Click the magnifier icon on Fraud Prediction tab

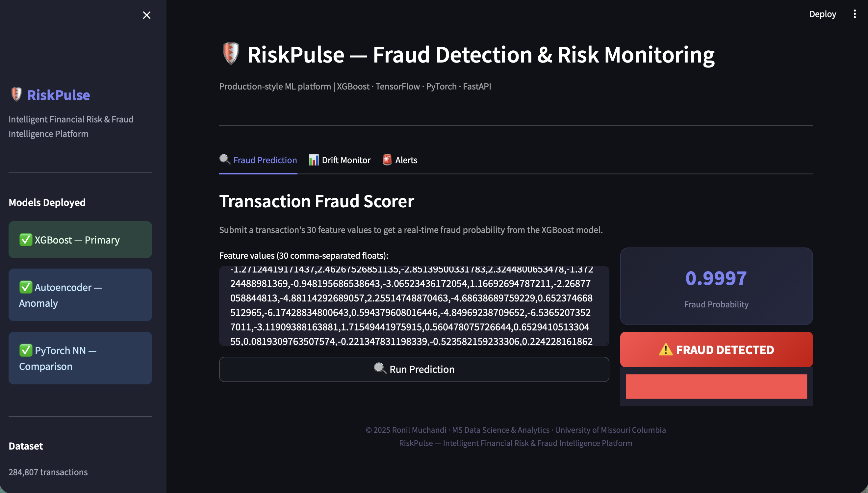(225, 160)
